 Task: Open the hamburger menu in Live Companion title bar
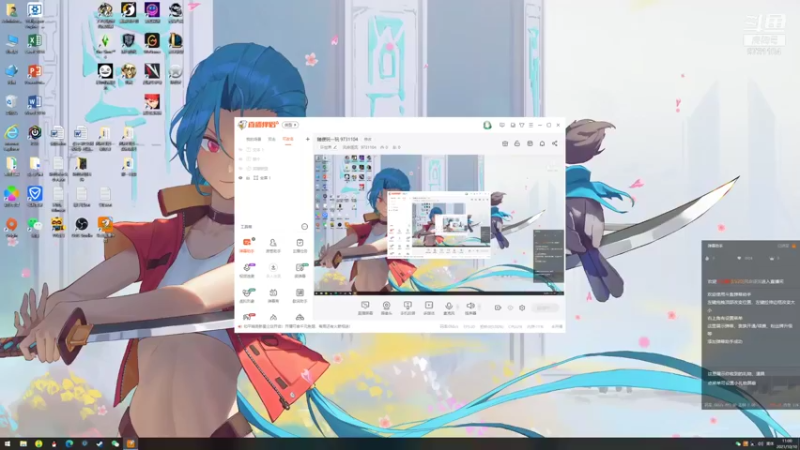click(x=531, y=125)
